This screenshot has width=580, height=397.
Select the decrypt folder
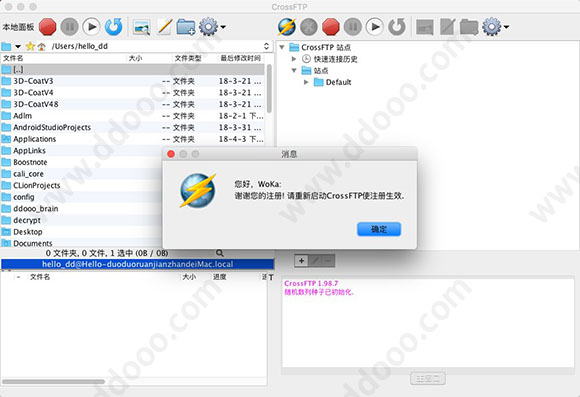coord(81,220)
